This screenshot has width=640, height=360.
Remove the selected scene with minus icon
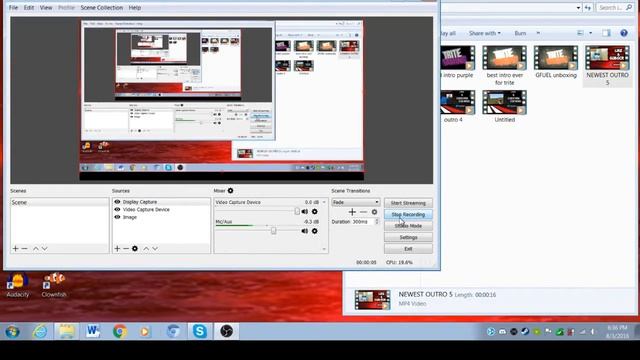point(24,248)
